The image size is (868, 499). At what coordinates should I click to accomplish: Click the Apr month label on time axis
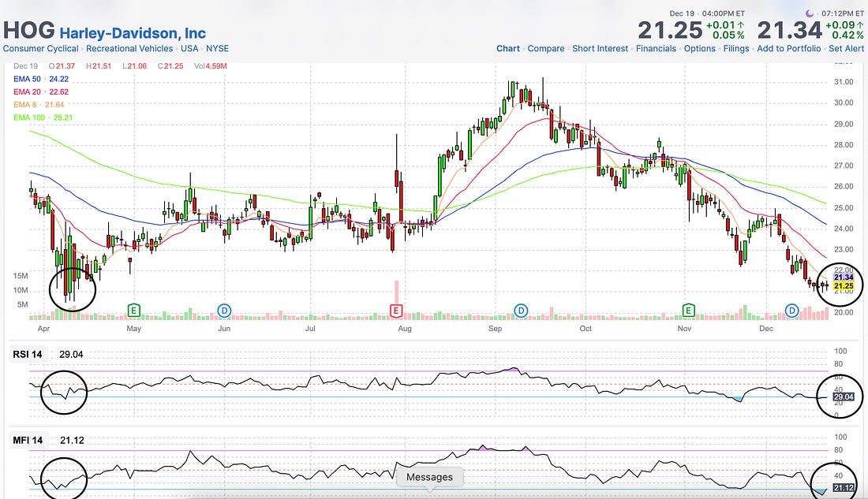coord(43,329)
